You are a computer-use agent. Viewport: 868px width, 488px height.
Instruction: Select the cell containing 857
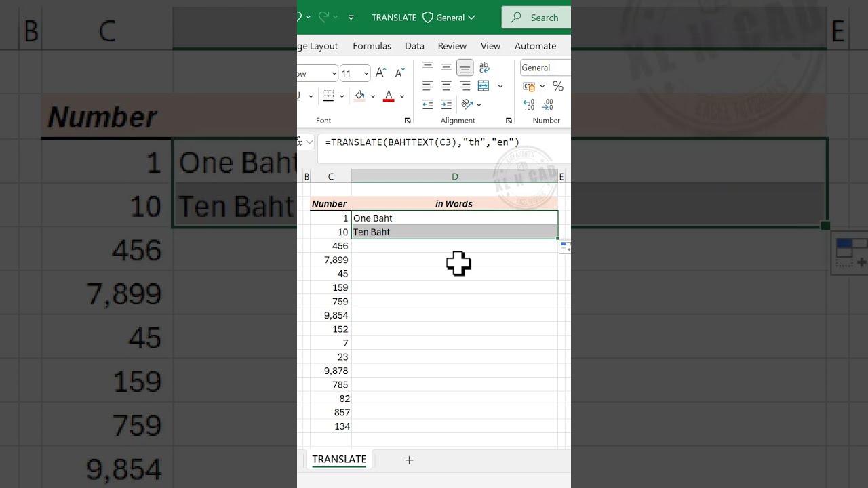click(x=330, y=412)
